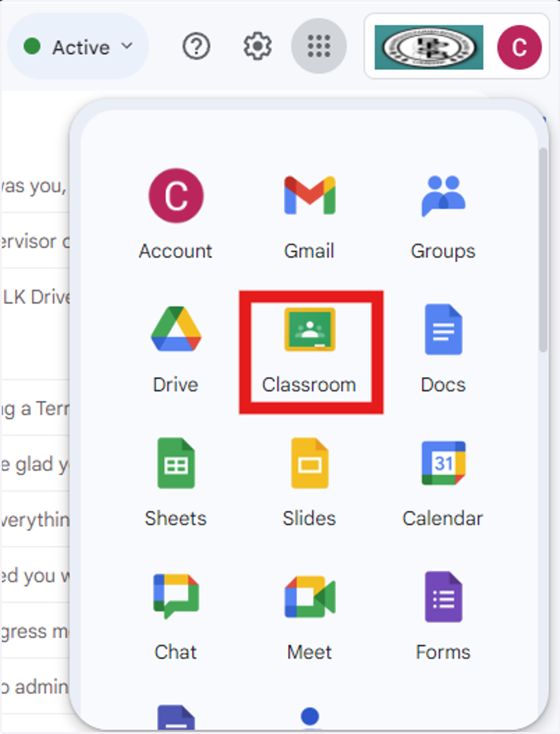Screen dimensions: 560x734
Task: Open email row containing 'glad y'
Action: 35,463
